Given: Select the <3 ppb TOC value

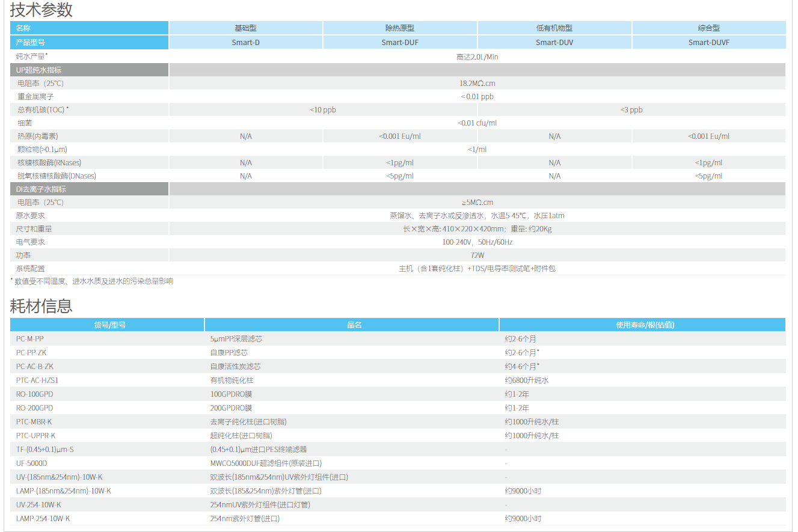Looking at the screenshot, I should [x=631, y=110].
